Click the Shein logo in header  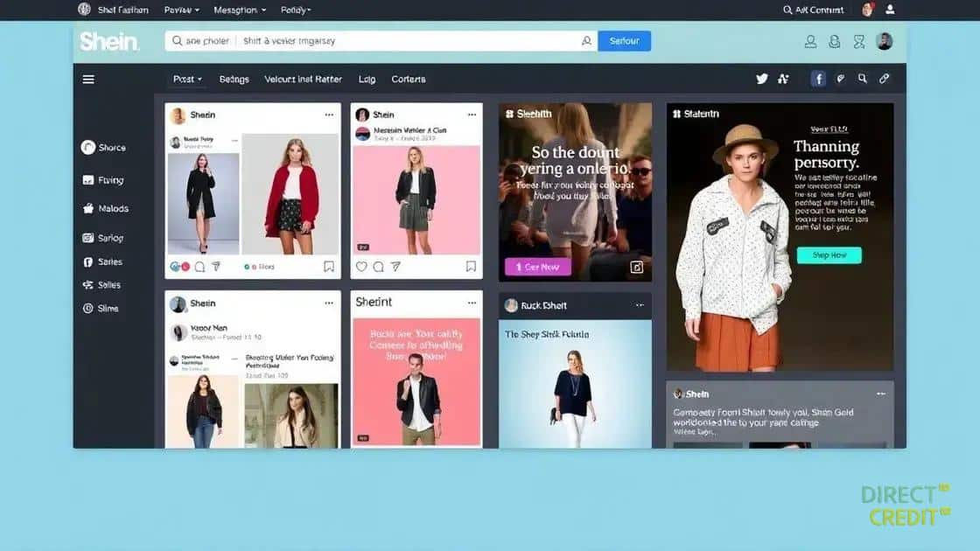[x=108, y=41]
